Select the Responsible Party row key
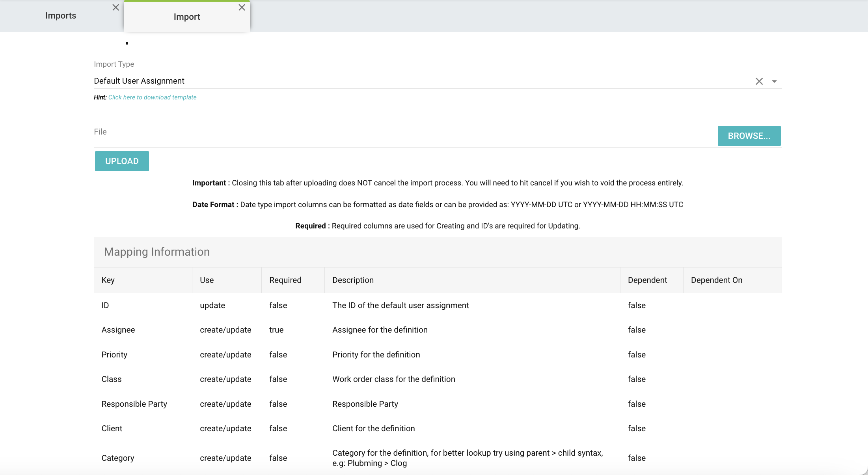Image resolution: width=868 pixels, height=475 pixels. pyautogui.click(x=134, y=404)
